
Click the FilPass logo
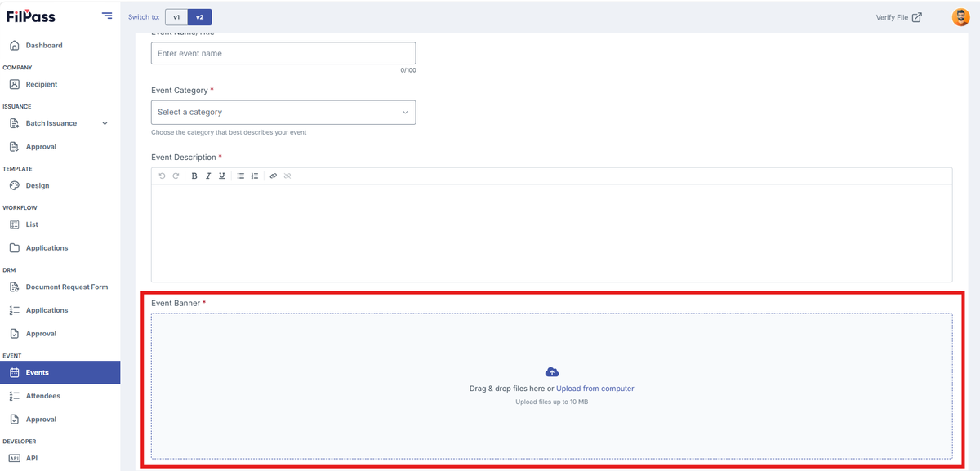coord(31,16)
